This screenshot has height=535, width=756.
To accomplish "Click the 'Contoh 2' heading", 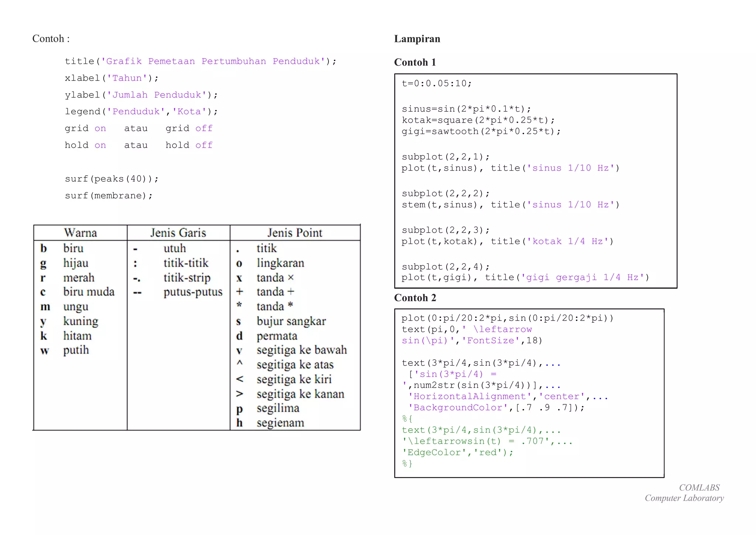I will [415, 298].
